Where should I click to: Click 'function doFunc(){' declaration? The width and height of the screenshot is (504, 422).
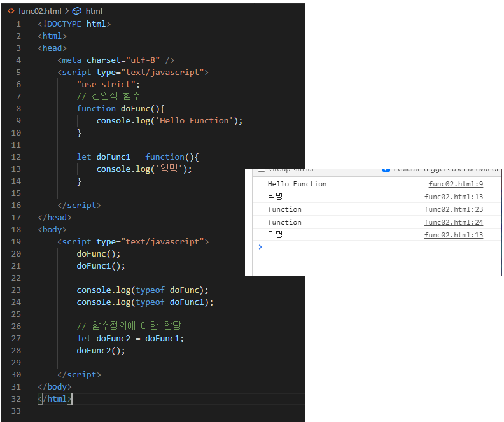click(x=120, y=109)
